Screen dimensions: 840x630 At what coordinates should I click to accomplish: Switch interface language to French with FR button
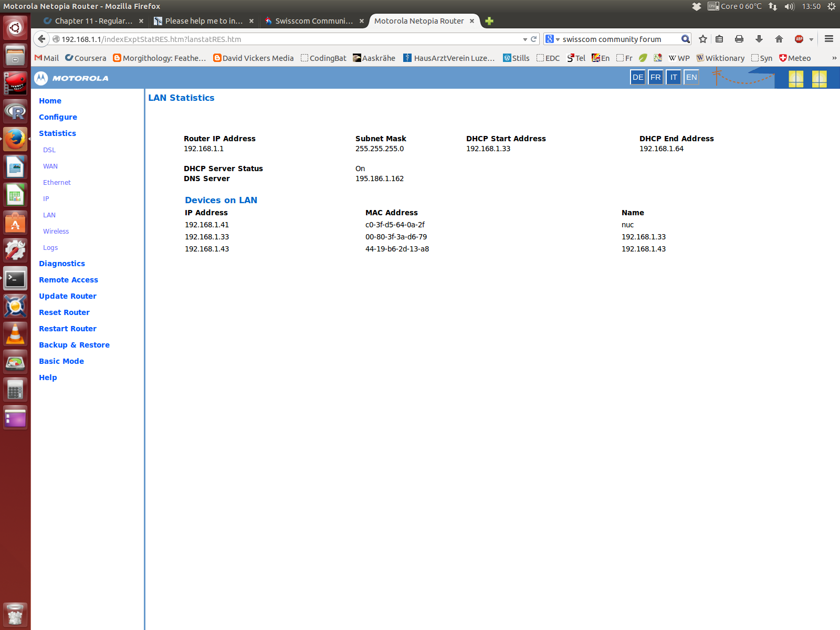pos(655,77)
